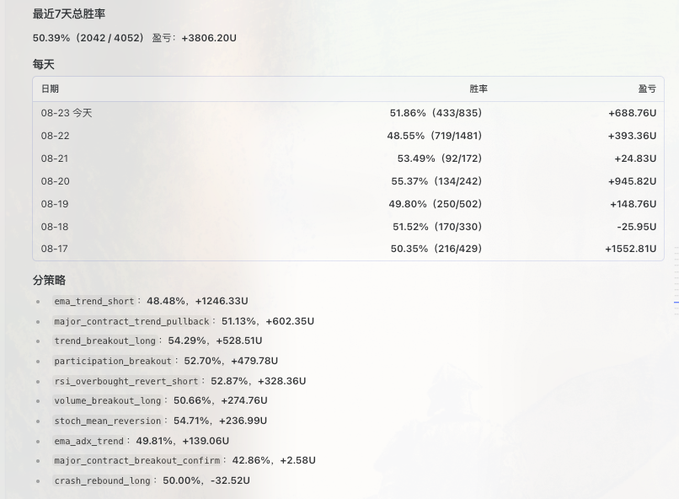Click the ema_adx_trend strategy tag
The image size is (679, 499).
[89, 441]
